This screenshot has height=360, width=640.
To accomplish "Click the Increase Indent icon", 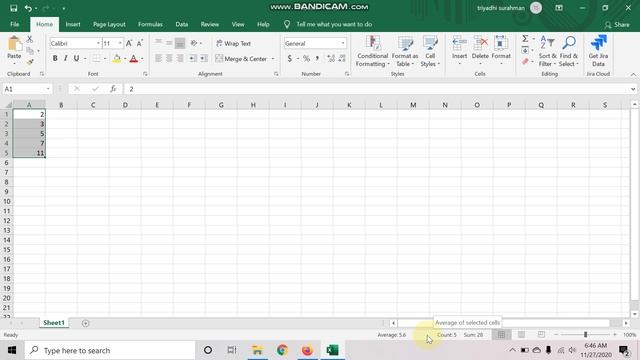I will (203, 59).
